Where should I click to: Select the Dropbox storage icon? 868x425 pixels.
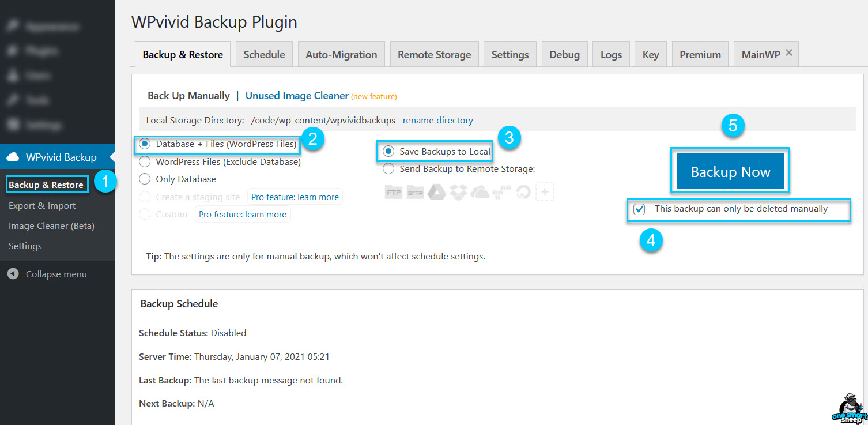click(x=459, y=193)
